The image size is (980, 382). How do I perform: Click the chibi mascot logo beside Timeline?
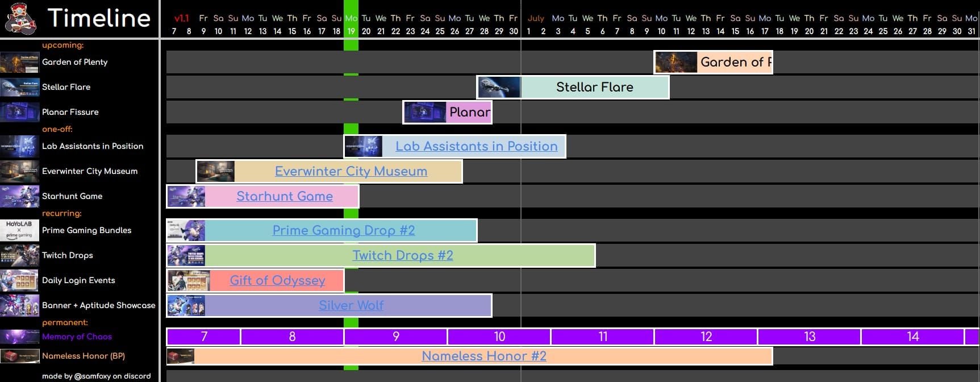coord(20,18)
